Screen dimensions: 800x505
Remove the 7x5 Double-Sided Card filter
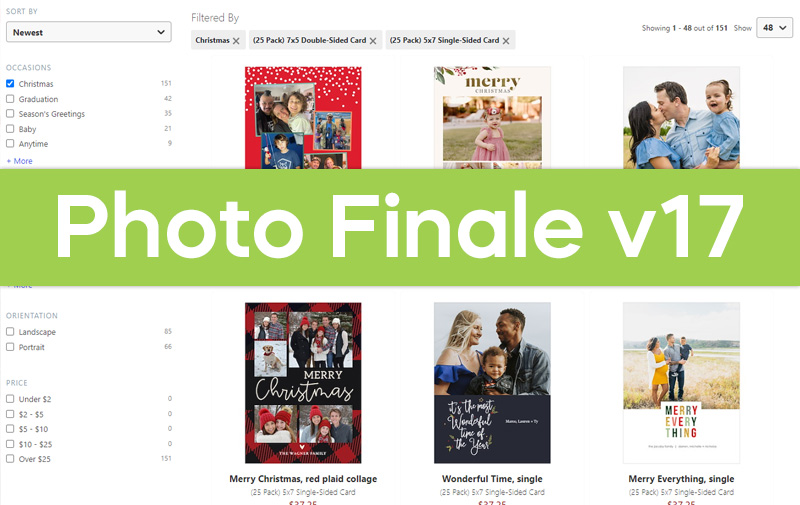point(373,41)
